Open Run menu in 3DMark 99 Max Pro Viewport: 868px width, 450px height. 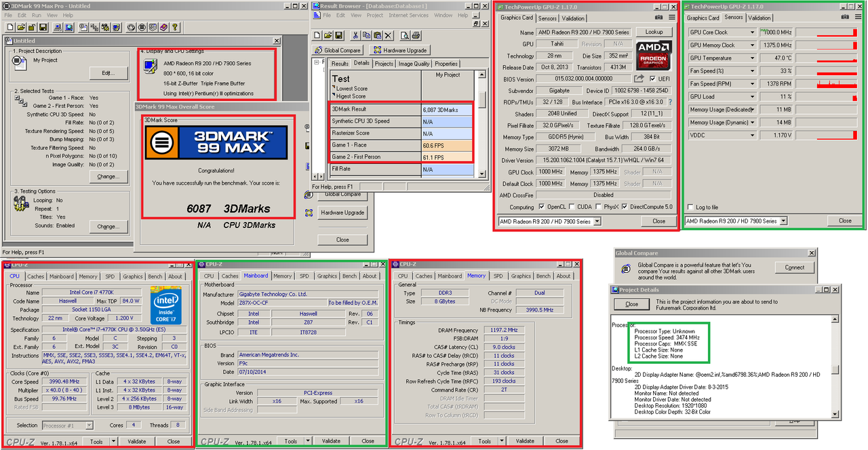click(36, 15)
